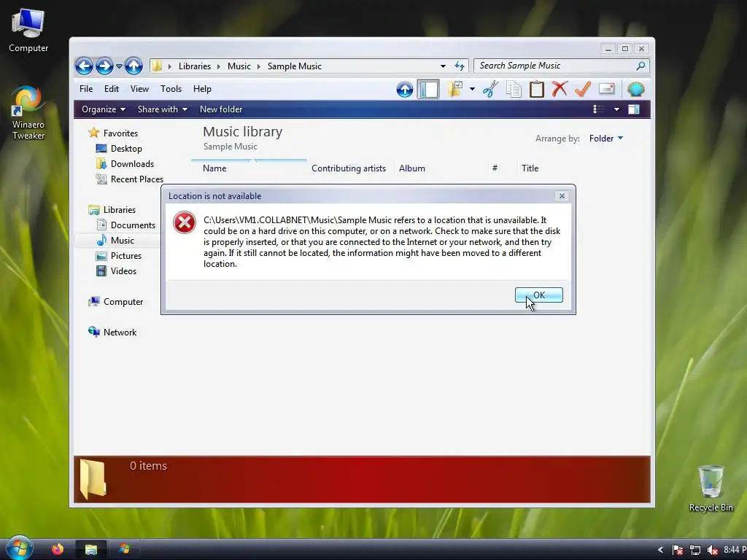Open the File menu
Image resolution: width=747 pixels, height=560 pixels.
pos(86,89)
